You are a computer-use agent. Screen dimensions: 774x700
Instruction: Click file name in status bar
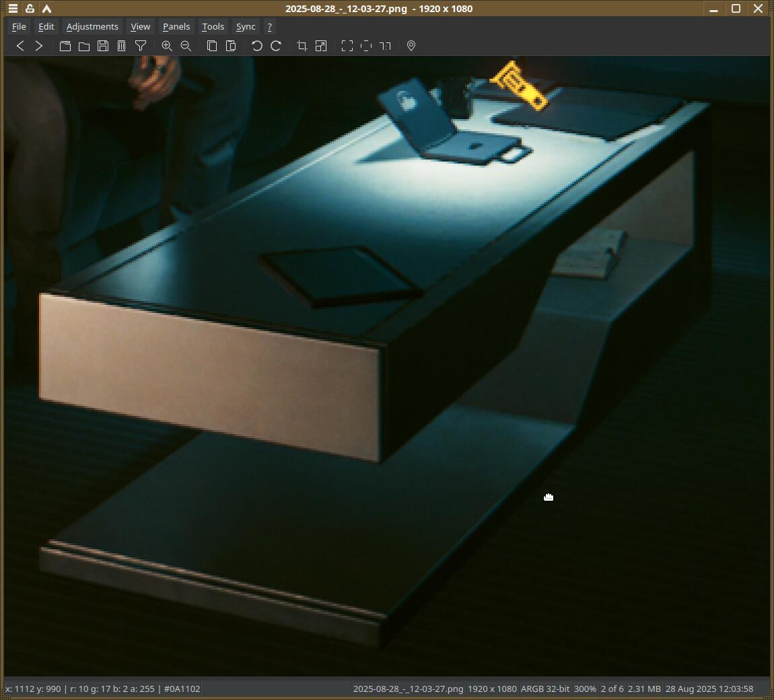tap(409, 689)
